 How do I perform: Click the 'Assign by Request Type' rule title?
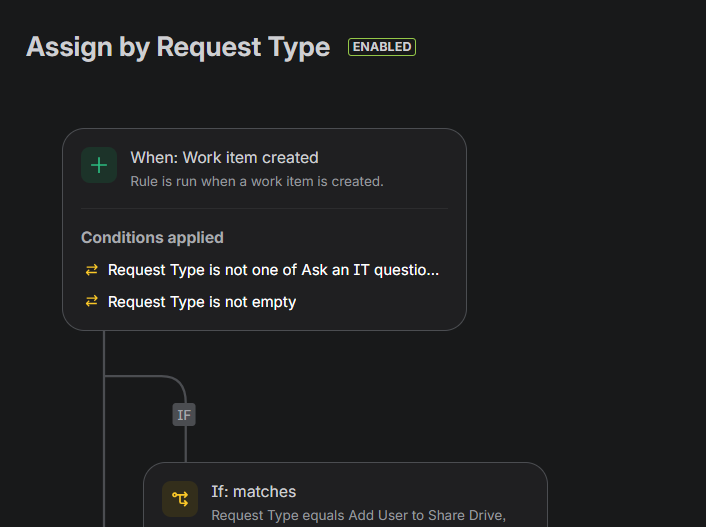(178, 47)
